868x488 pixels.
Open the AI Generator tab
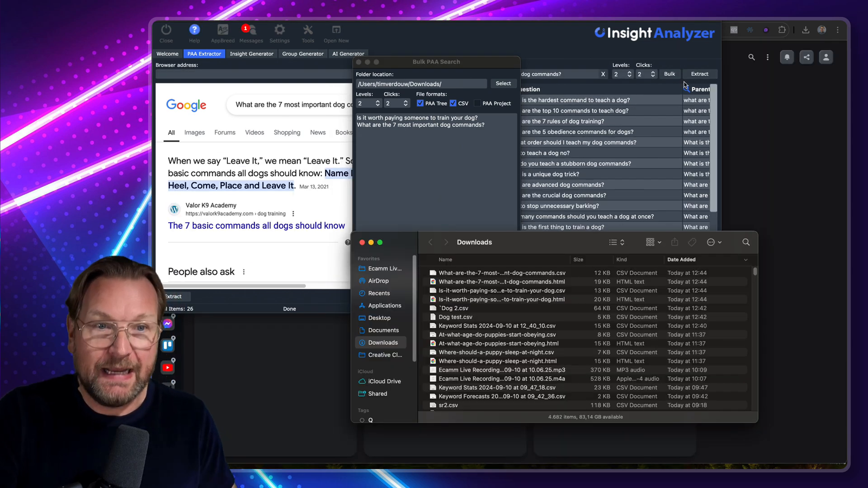tap(348, 54)
